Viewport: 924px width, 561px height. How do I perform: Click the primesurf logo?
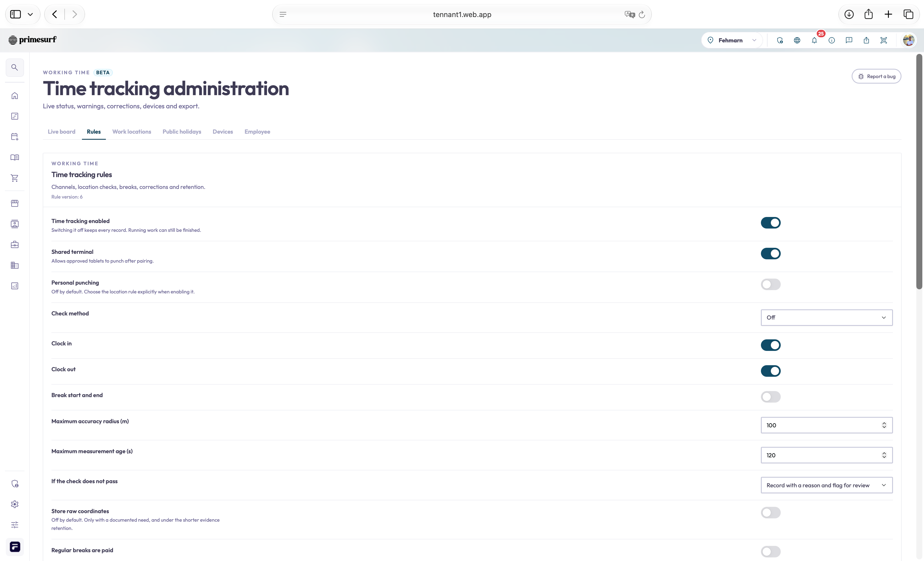click(x=32, y=40)
